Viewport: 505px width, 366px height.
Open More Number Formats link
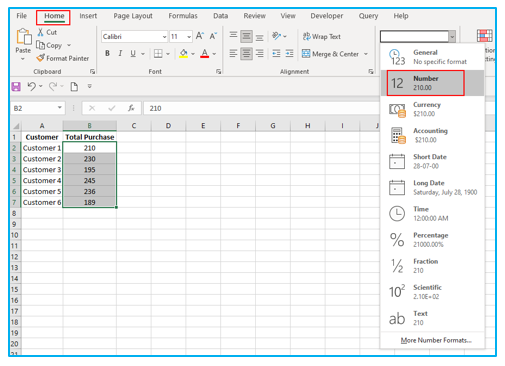coord(436,340)
